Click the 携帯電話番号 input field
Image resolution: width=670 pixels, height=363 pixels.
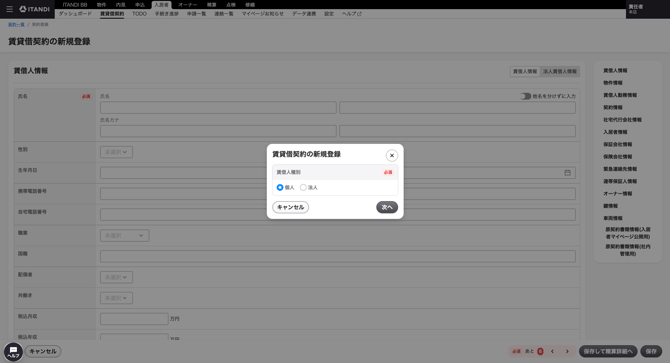(x=338, y=193)
